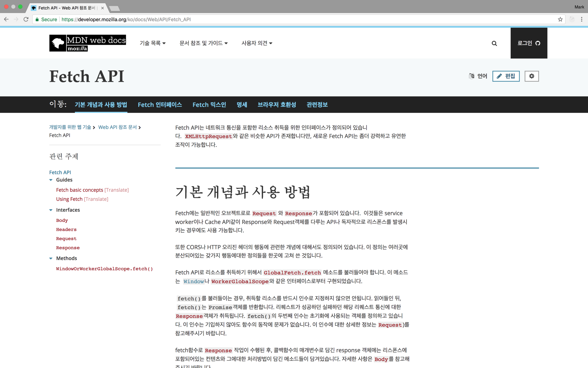Open the 문서 참조 및 가이드 dropdown
This screenshot has width=588, height=368.
point(203,43)
